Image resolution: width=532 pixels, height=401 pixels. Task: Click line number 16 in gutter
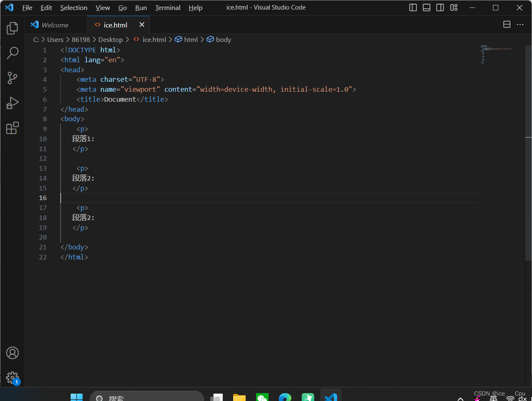pos(43,198)
